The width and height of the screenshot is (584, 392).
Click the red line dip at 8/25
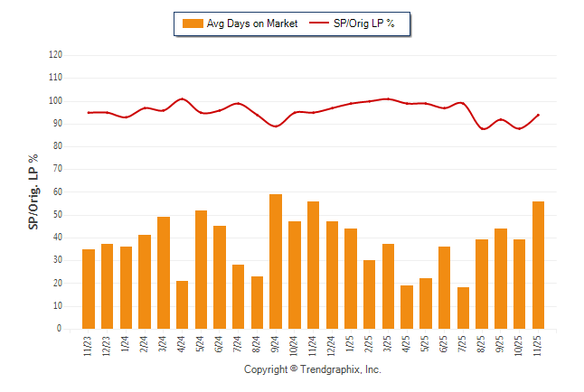pos(483,128)
